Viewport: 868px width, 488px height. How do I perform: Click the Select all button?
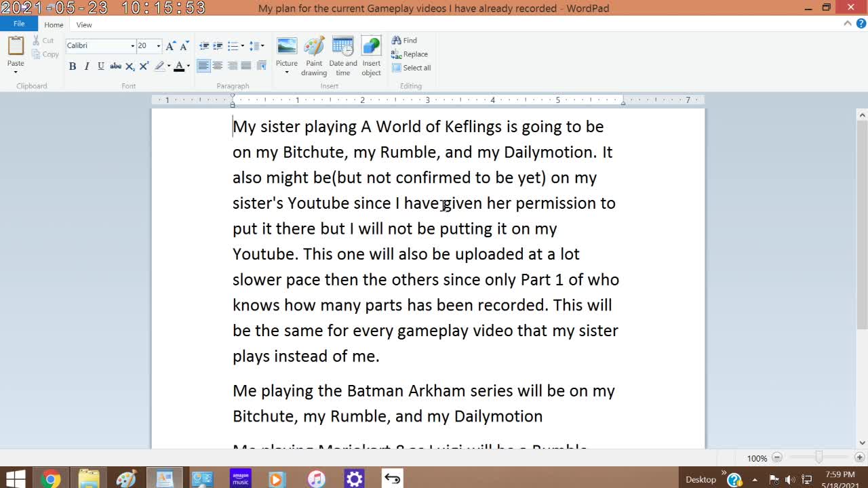click(x=411, y=68)
